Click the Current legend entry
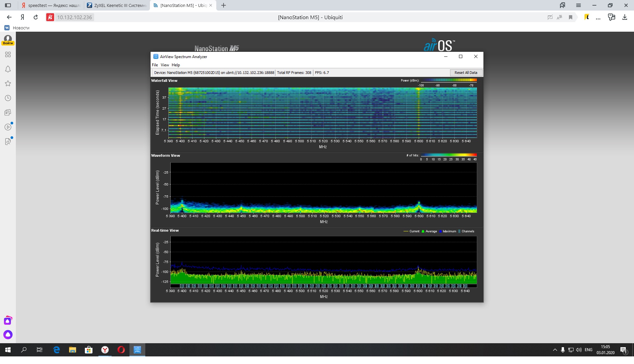The width and height of the screenshot is (634, 364). coord(411,231)
